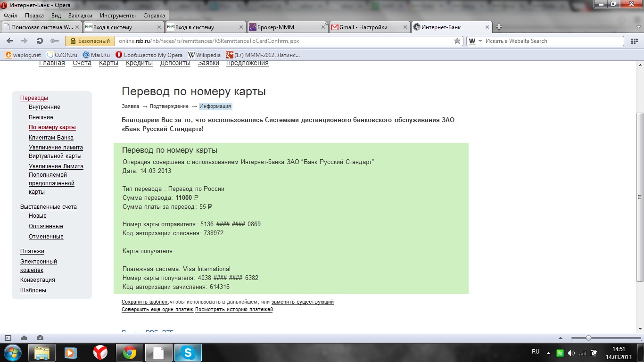Open Windows Explorer from the taskbar
Image resolution: width=644 pixels, height=362 pixels.
pos(42,353)
